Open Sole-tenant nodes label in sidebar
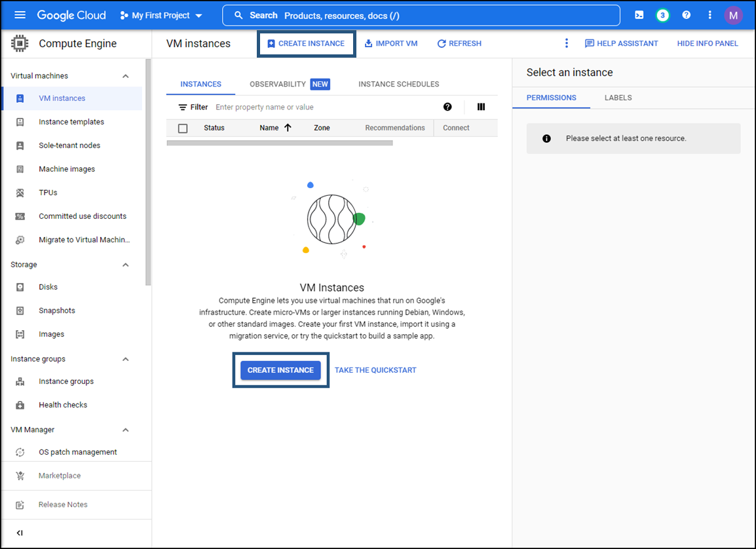Viewport: 756px width, 549px height. click(x=69, y=145)
